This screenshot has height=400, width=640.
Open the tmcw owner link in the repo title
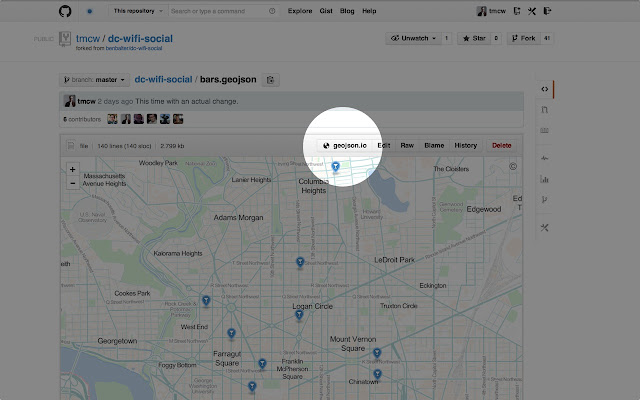pos(88,39)
